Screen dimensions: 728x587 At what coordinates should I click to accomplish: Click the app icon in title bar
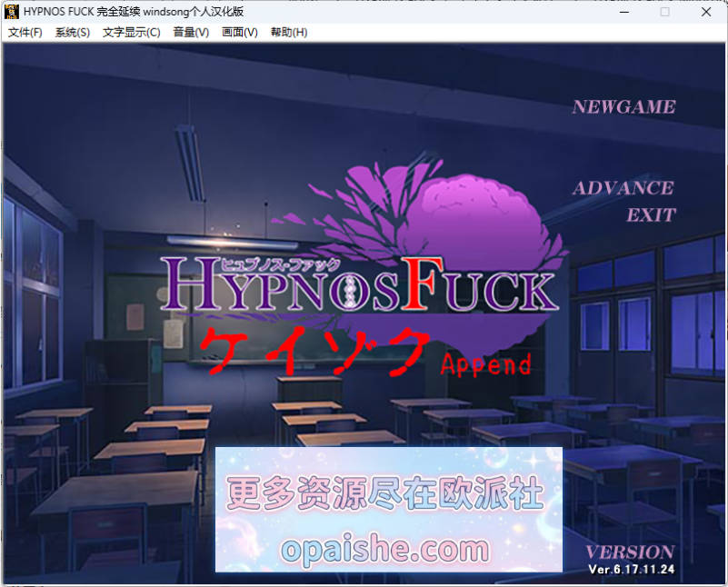pos(12,12)
